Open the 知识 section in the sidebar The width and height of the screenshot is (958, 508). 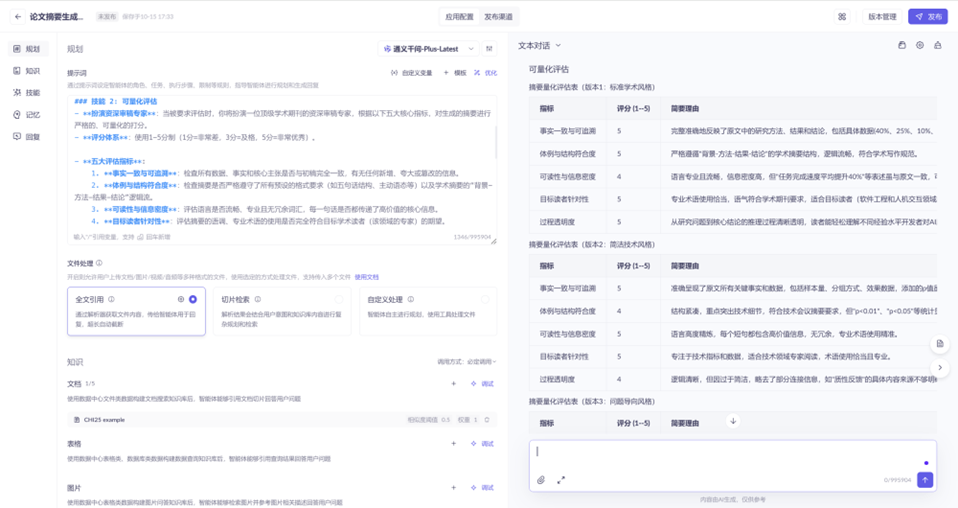[27, 71]
